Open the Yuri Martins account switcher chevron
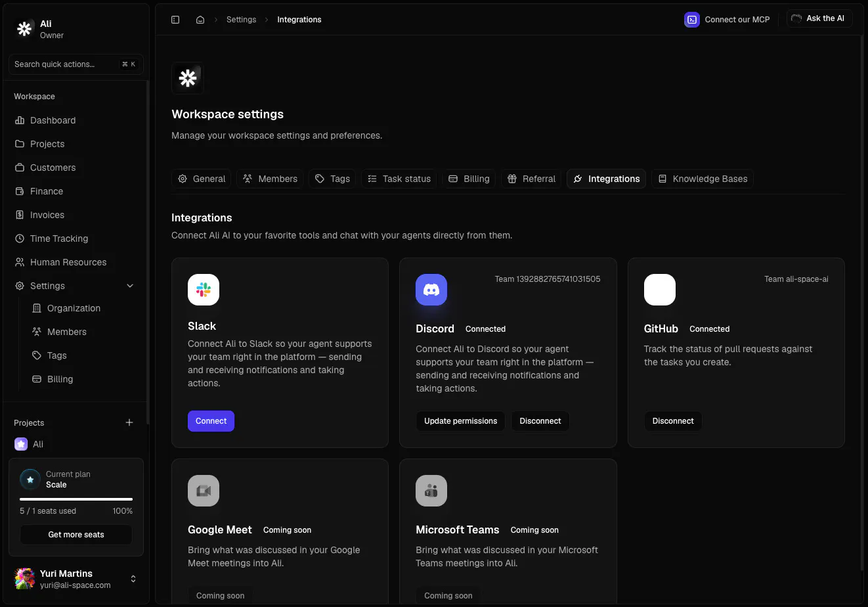868x607 pixels. coord(133,579)
